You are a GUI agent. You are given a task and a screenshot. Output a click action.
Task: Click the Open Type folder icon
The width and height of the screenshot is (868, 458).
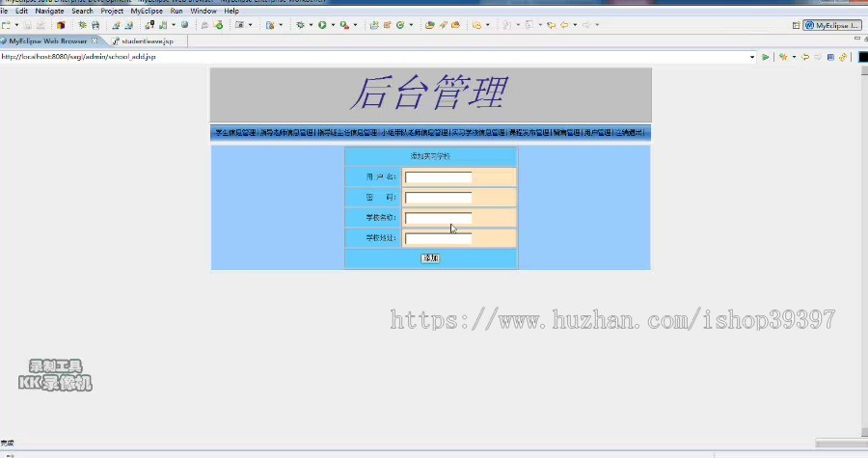pyautogui.click(x=429, y=25)
